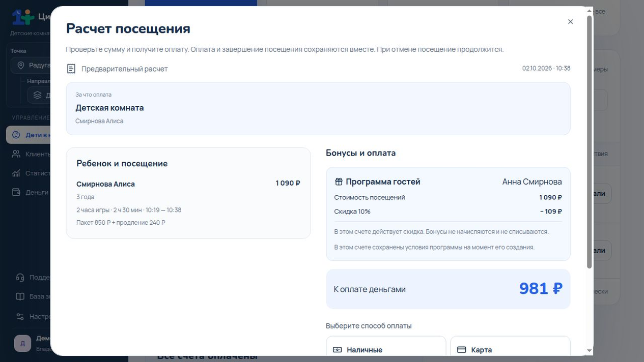
Task: Click the scrollbar up arrow
Action: tap(590, 11)
